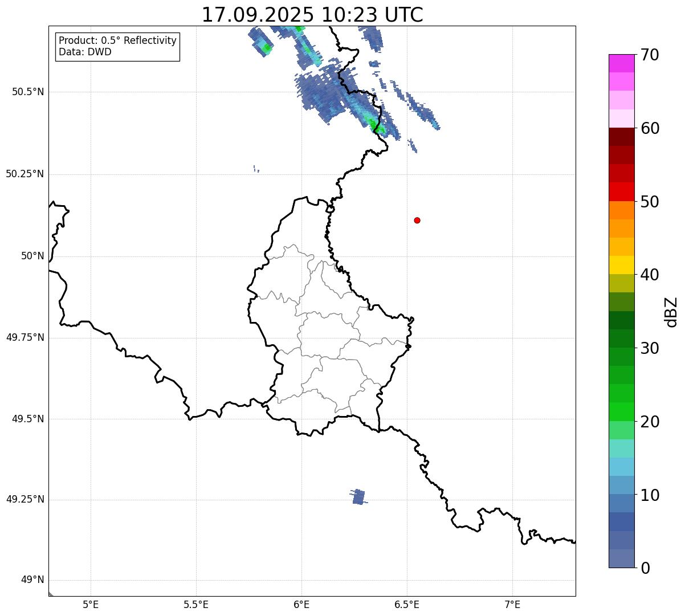Screen dimensions: 685x616
Task: Click the colorbar value 60
Action: click(650, 128)
